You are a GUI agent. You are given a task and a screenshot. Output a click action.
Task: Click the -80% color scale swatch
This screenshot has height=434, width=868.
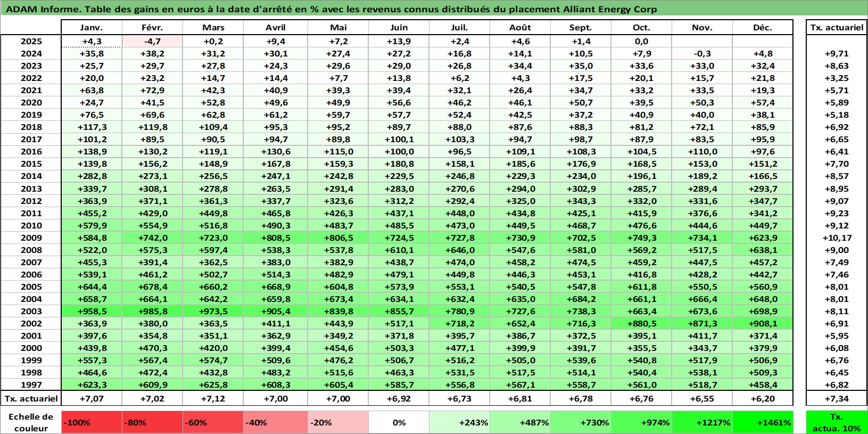(x=153, y=422)
